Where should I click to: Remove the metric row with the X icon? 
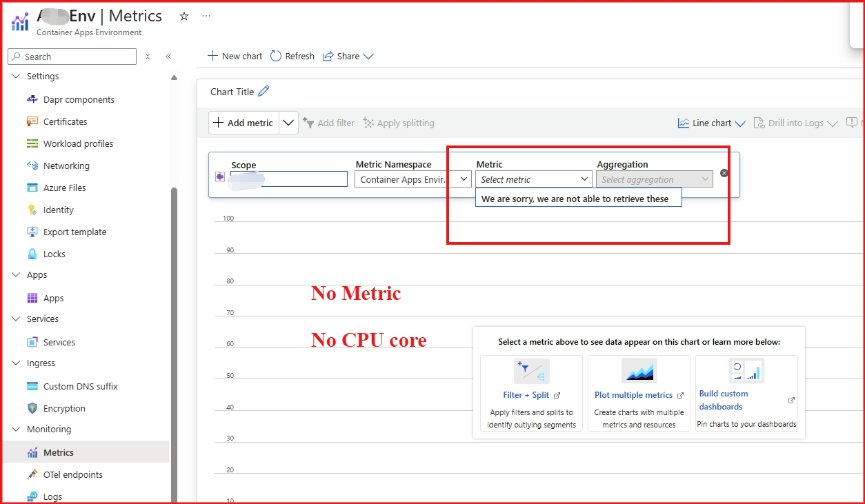pos(724,173)
